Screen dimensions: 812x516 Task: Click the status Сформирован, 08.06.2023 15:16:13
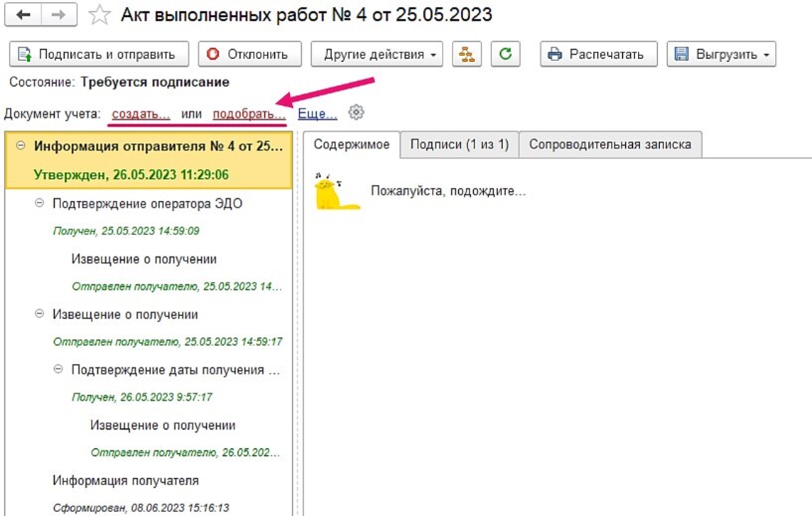tap(141, 508)
